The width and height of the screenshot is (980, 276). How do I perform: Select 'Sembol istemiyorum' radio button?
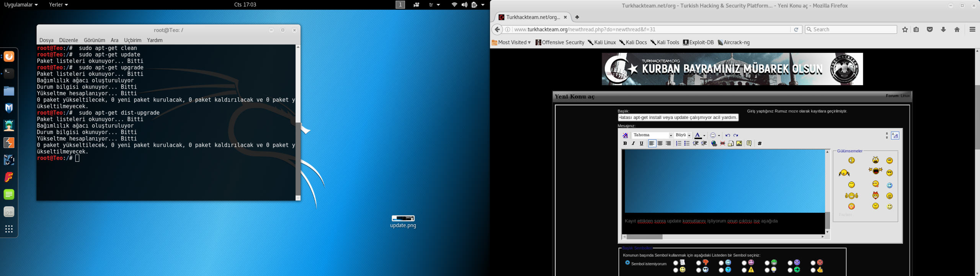pos(627,263)
